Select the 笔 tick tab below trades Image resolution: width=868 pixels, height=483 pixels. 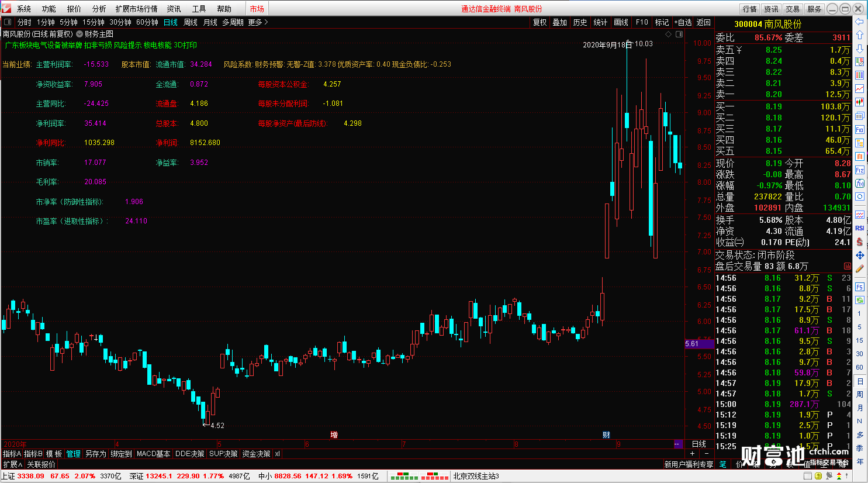pos(723,464)
